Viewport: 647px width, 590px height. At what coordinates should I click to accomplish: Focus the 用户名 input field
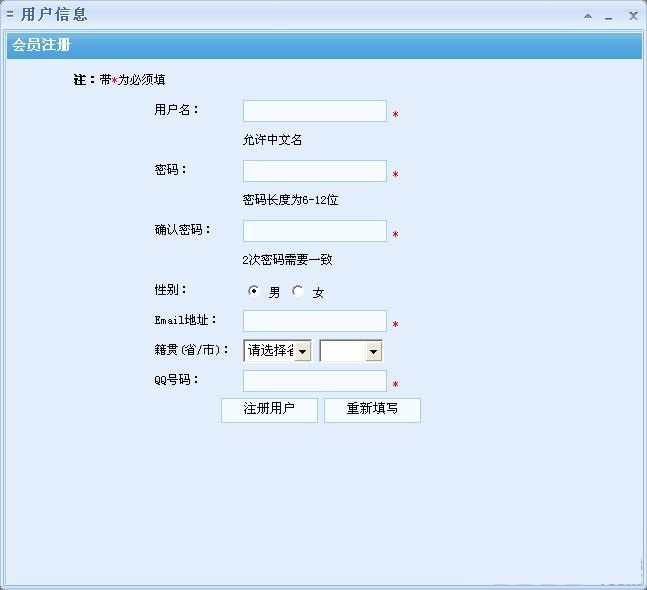315,111
